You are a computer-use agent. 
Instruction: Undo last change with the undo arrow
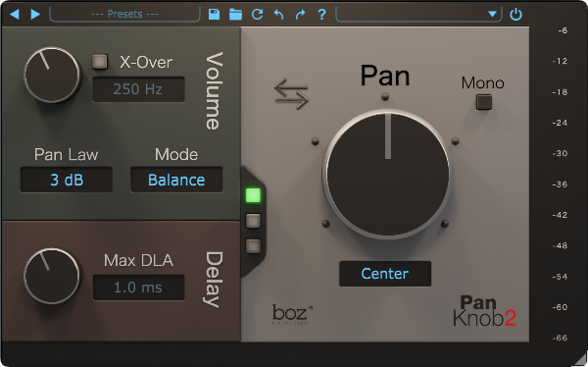278,15
